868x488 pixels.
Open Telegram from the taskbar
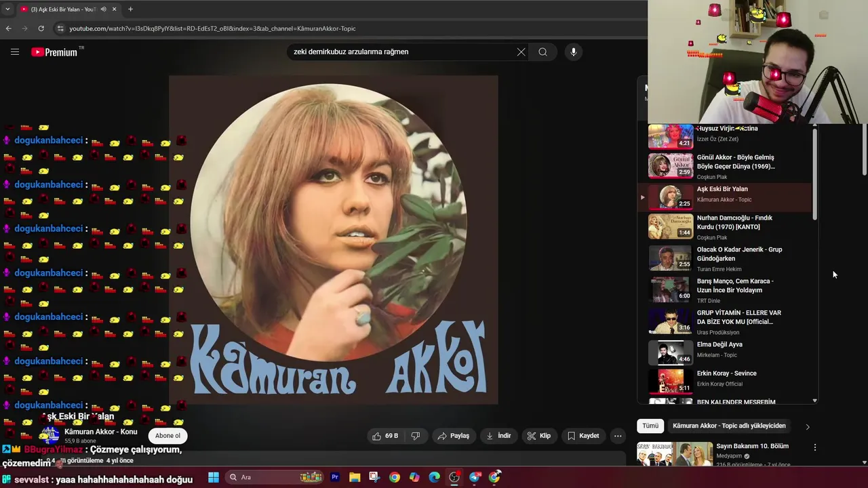(x=475, y=477)
